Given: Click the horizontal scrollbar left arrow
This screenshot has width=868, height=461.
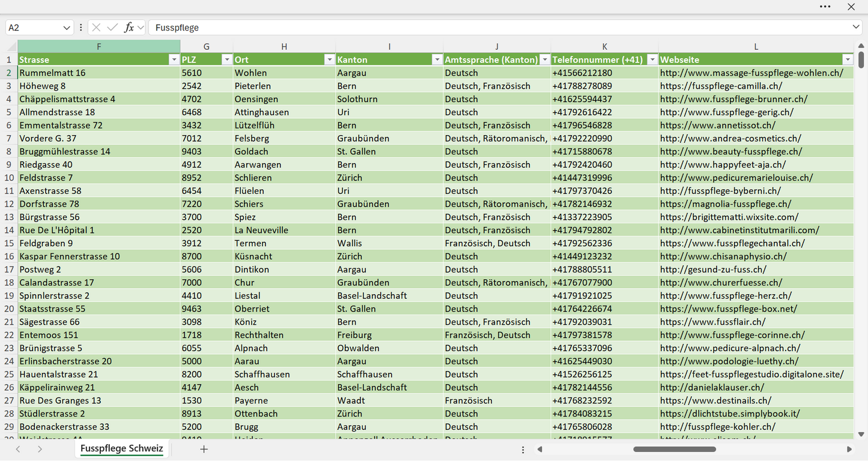Looking at the screenshot, I should (540, 449).
